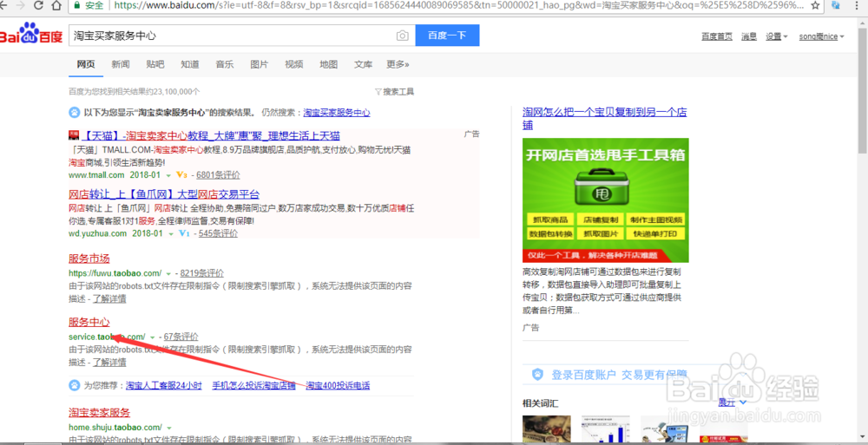Click the 6801条评价 link
The width and height of the screenshot is (868, 445).
(218, 175)
